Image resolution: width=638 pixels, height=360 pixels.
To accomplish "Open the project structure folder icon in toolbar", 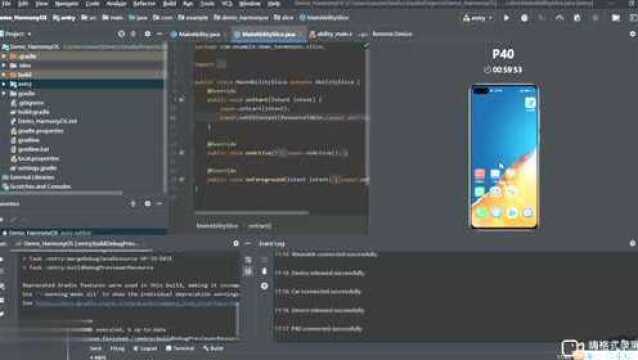I will pos(616,18).
